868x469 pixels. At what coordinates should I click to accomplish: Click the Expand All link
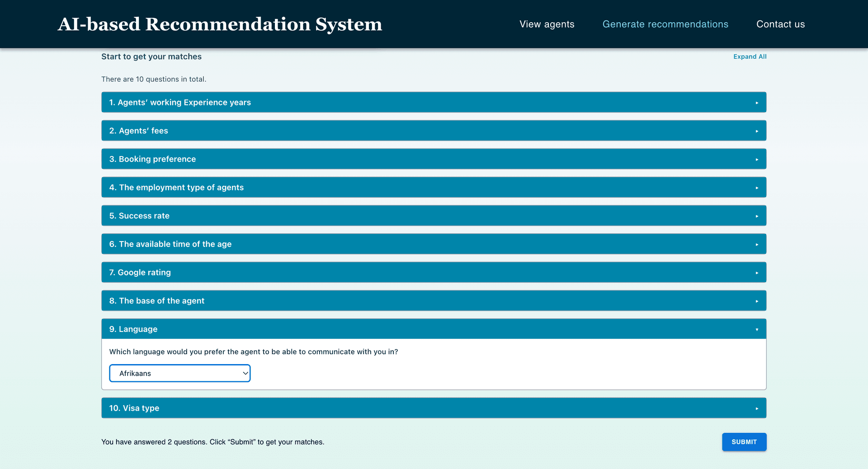click(x=750, y=57)
